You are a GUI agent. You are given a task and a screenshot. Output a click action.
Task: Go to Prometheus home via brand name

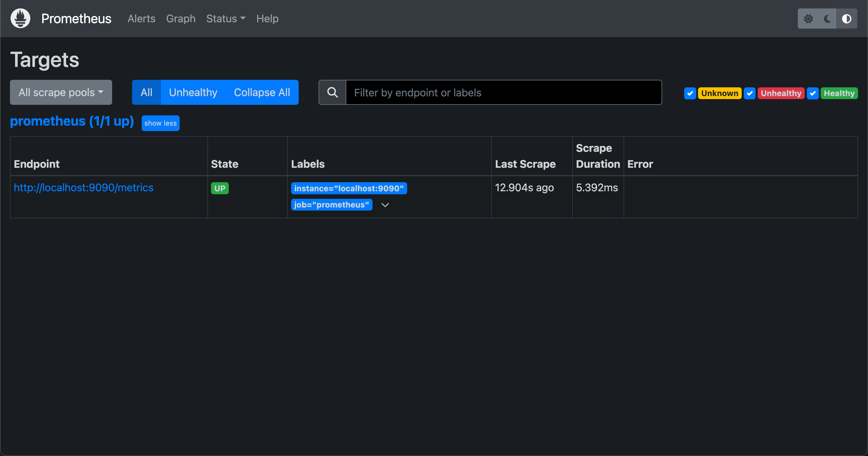point(76,18)
